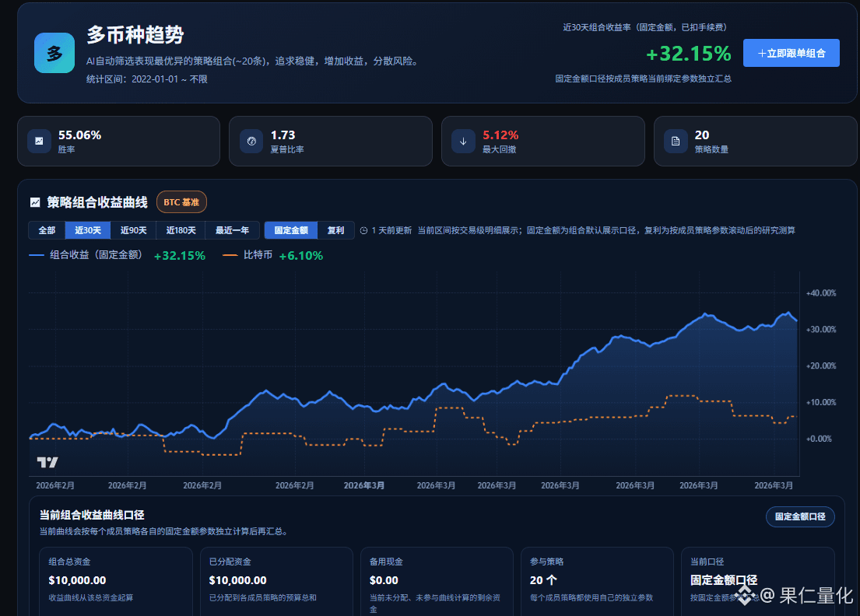
Task: Select the 近30天 time range tab
Action: tap(88, 230)
